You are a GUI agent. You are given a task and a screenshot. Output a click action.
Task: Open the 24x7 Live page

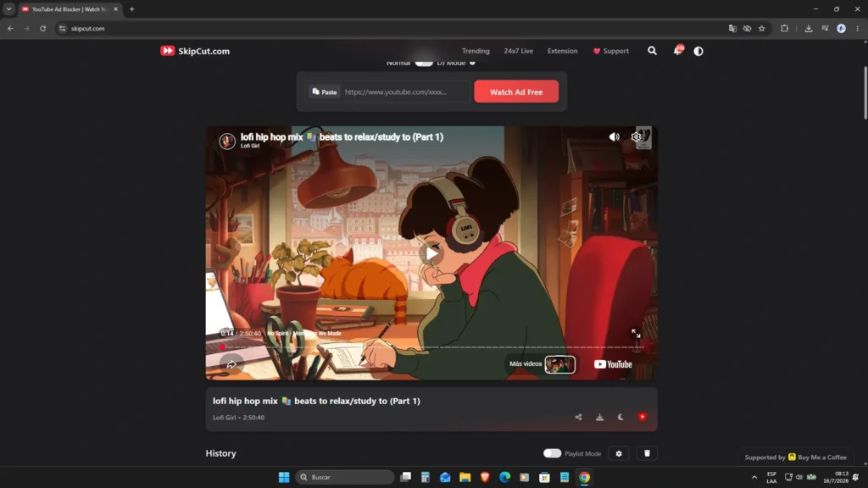click(x=518, y=51)
